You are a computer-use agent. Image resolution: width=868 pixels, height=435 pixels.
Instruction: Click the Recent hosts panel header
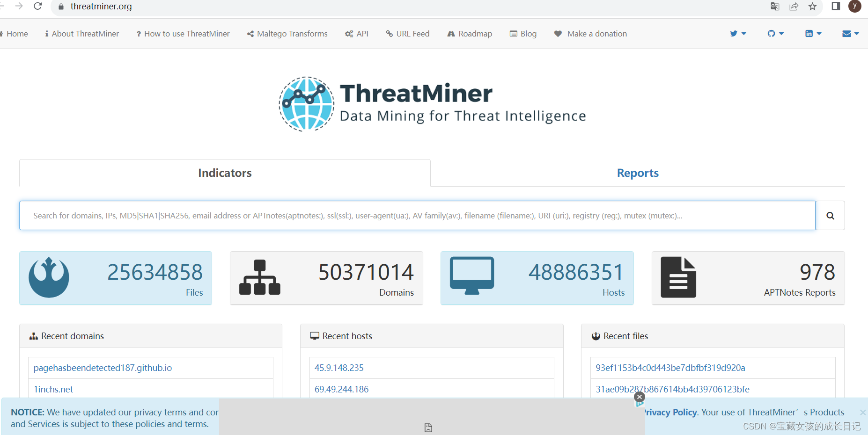(x=432, y=336)
